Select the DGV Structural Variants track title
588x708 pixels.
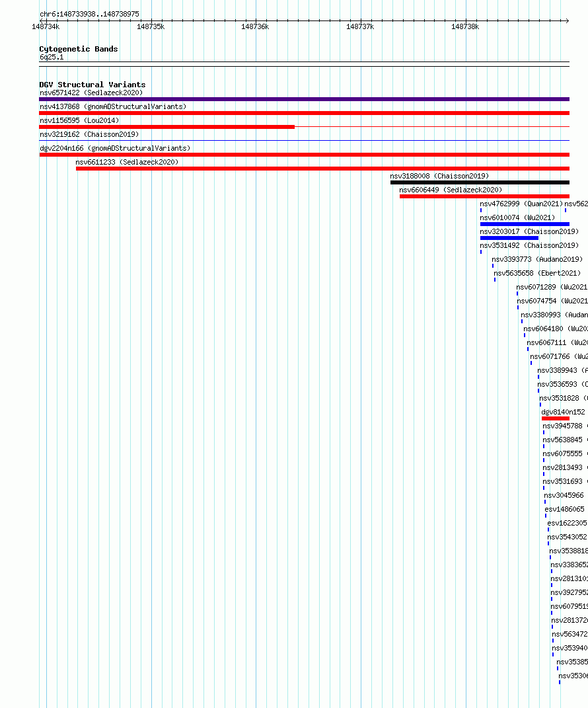tap(92, 85)
